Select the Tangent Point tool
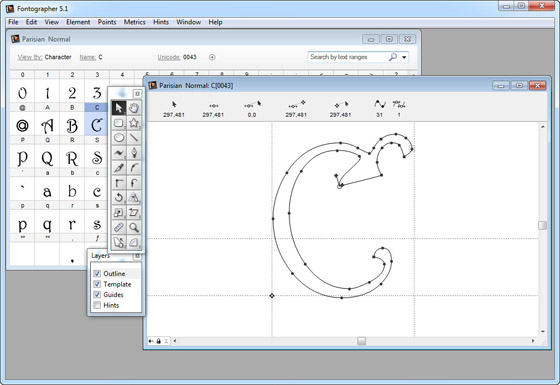The image size is (560, 385). 134,183
